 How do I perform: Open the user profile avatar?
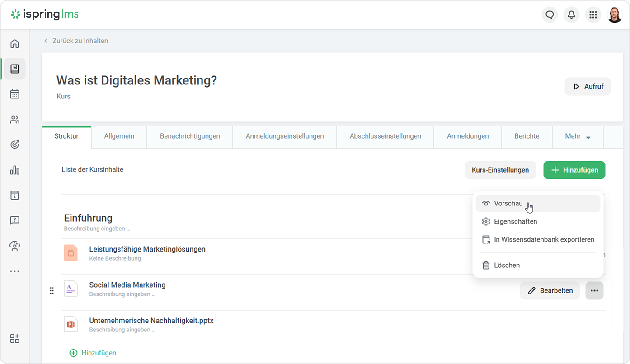(x=615, y=15)
